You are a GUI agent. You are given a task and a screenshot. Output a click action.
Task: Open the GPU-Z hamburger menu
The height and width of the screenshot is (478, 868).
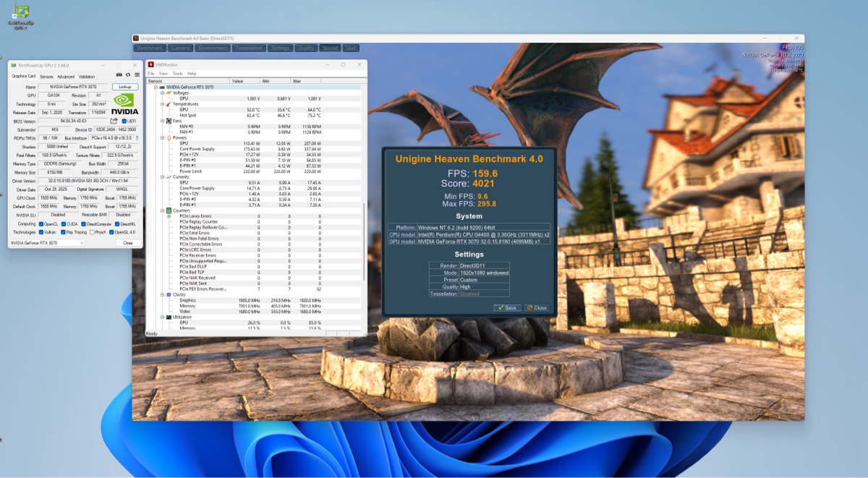pyautogui.click(x=136, y=75)
